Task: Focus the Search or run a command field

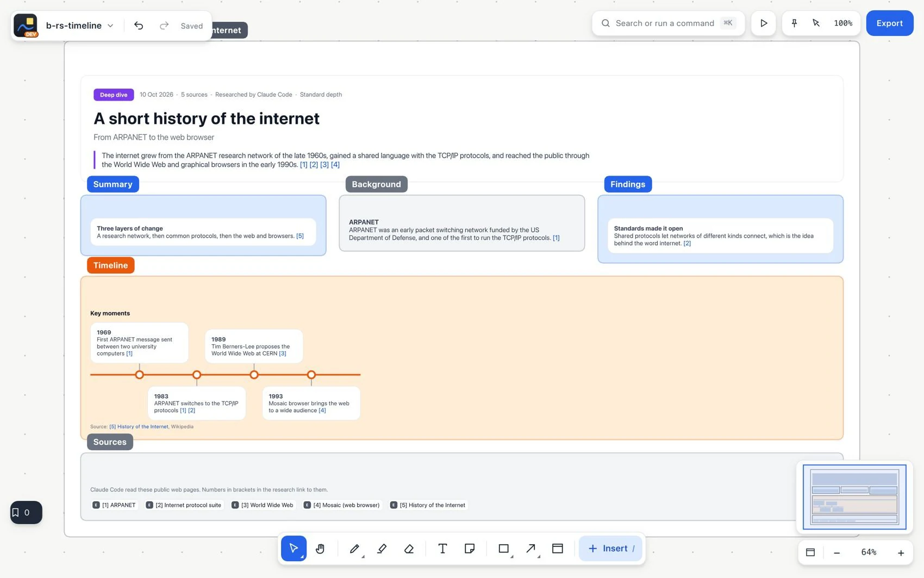Action: [x=668, y=23]
